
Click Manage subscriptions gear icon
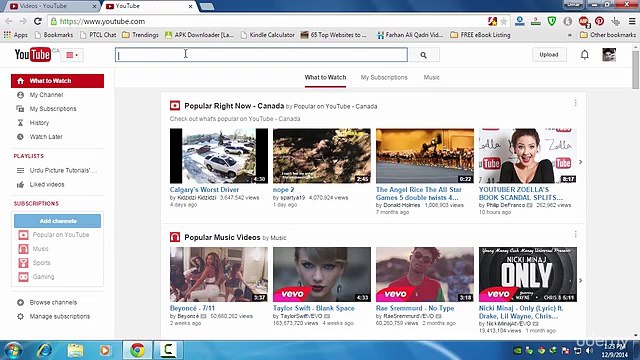(x=20, y=316)
